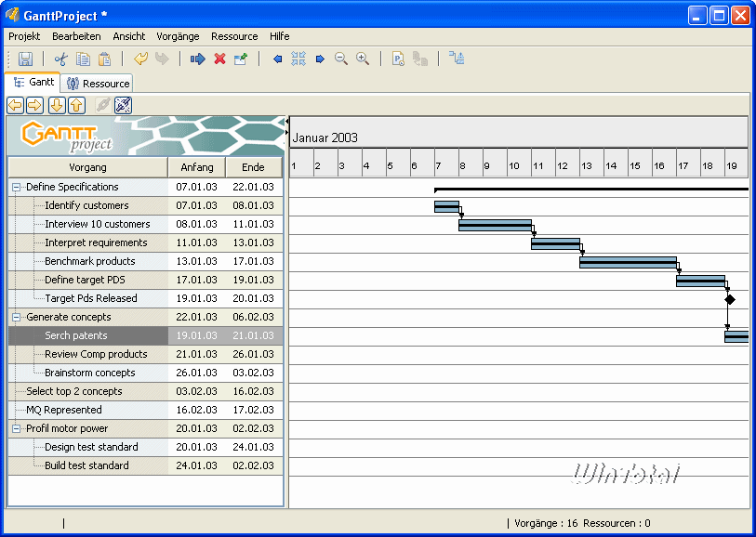Click the Zoom out magnifier icon
Viewport: 756px width, 537px height.
click(341, 59)
